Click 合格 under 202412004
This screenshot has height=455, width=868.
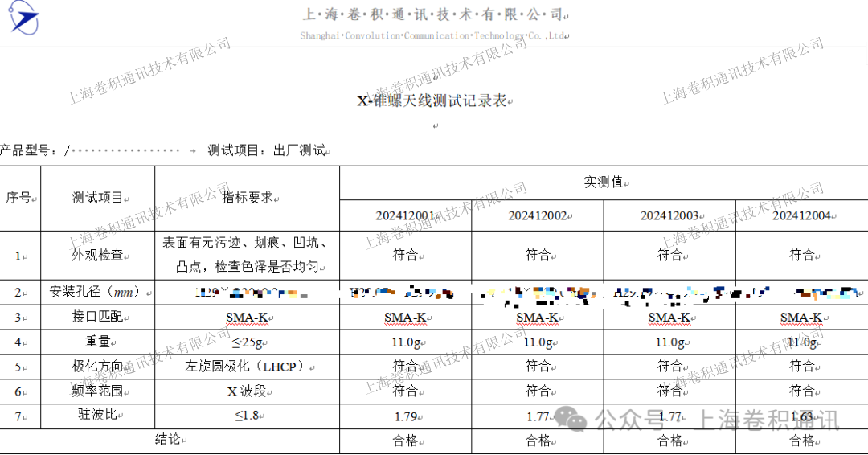click(x=802, y=441)
